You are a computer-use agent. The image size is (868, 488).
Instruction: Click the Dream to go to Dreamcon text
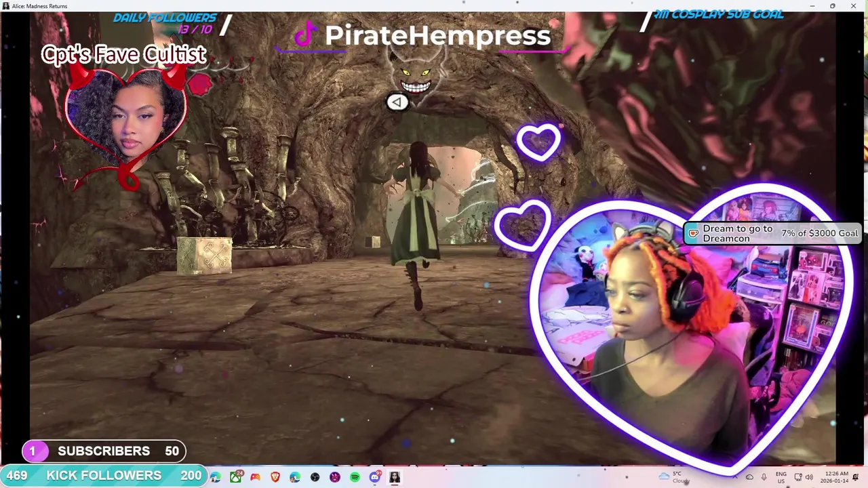(x=738, y=234)
